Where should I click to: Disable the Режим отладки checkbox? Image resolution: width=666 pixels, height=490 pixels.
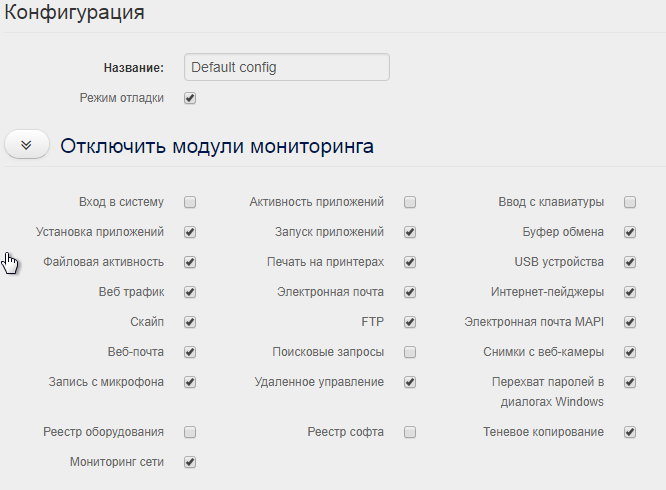pos(190,98)
